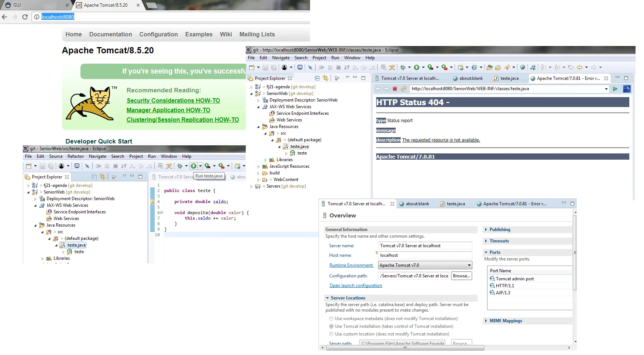Click green Go arrow beside URL field
The width and height of the screenshot is (644, 355).
pos(615,89)
